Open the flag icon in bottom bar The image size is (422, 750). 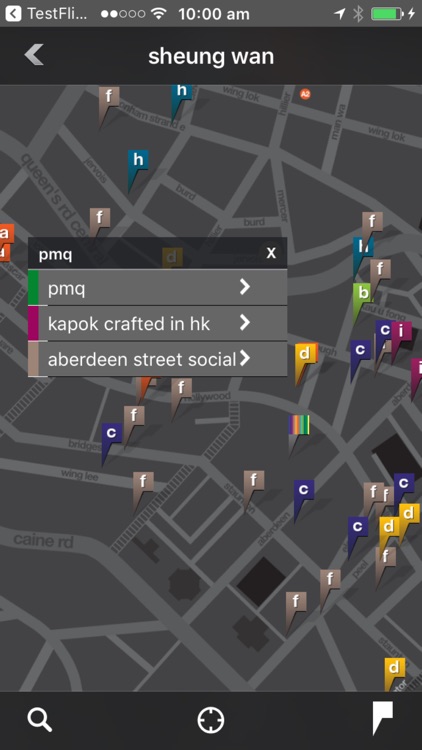[x=383, y=718]
